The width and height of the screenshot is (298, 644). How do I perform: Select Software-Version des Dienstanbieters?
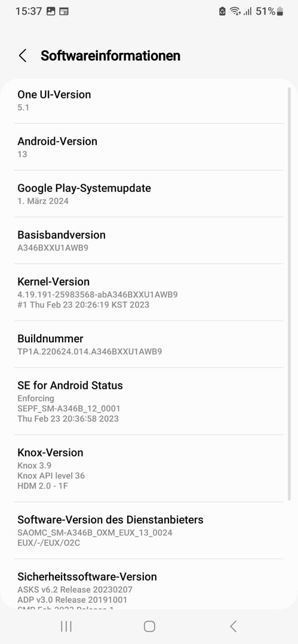149,531
